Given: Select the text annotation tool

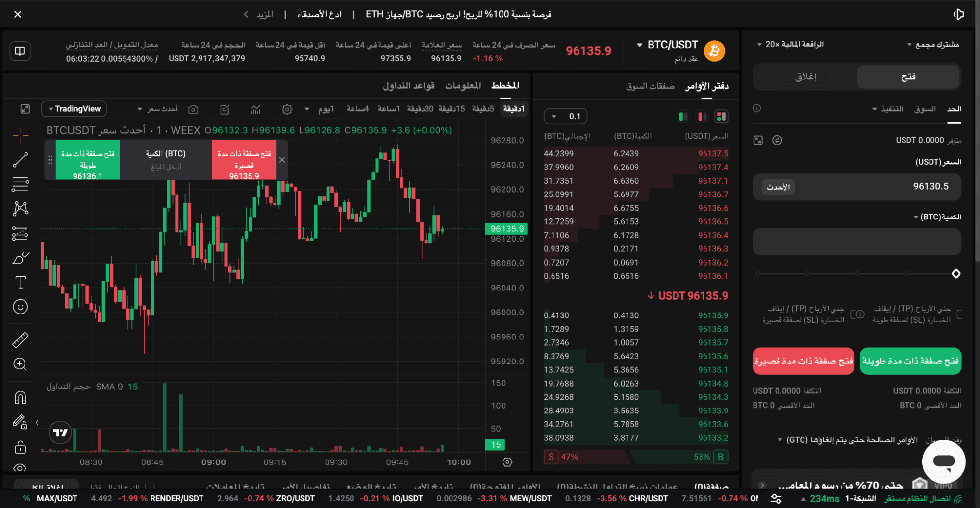Looking at the screenshot, I should click(20, 282).
